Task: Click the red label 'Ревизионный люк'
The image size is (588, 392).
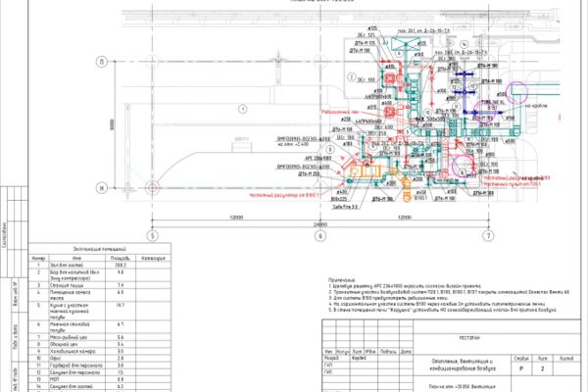Action: pos(340,112)
